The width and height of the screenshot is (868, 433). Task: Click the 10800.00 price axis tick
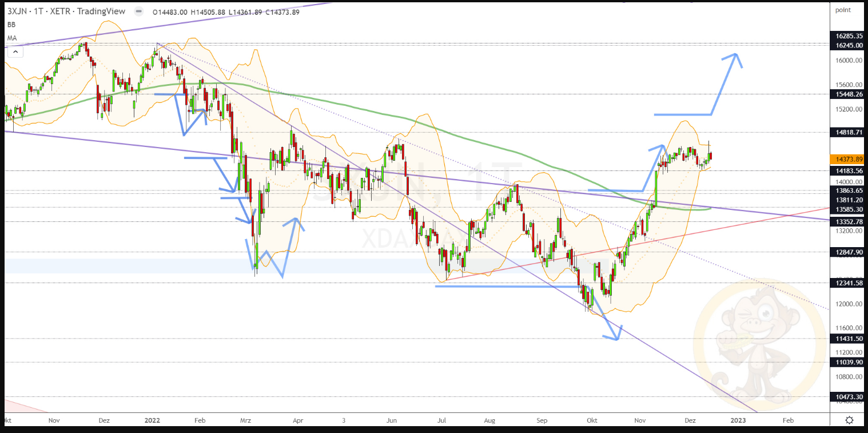coord(849,377)
